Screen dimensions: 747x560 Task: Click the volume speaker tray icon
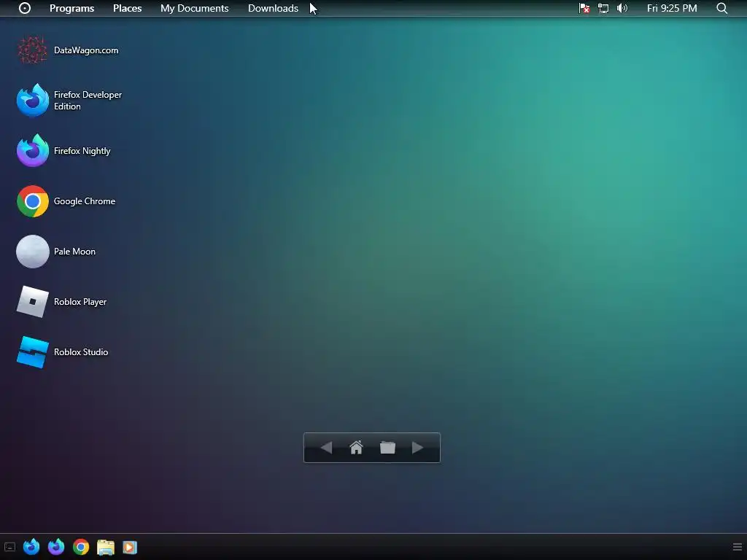tap(622, 8)
